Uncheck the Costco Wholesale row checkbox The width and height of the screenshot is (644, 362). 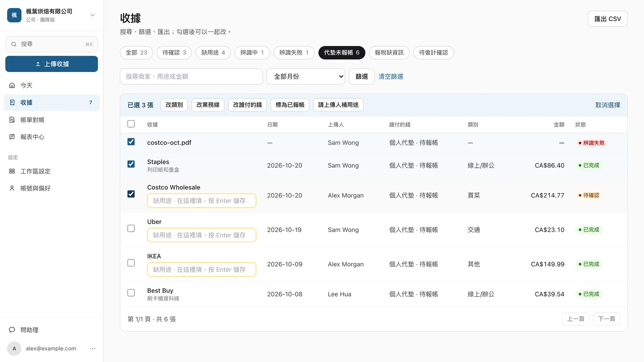coord(131,194)
